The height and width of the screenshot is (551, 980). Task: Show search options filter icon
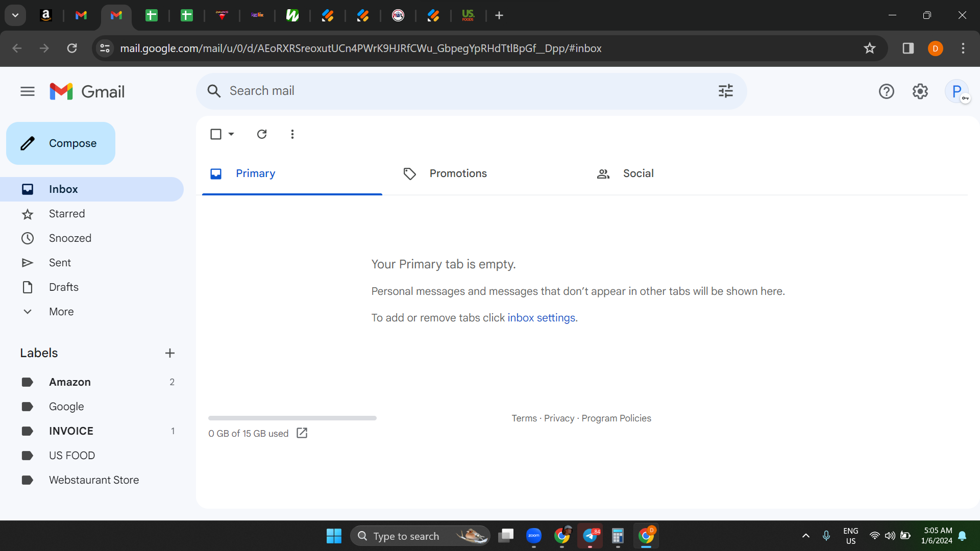725,91
